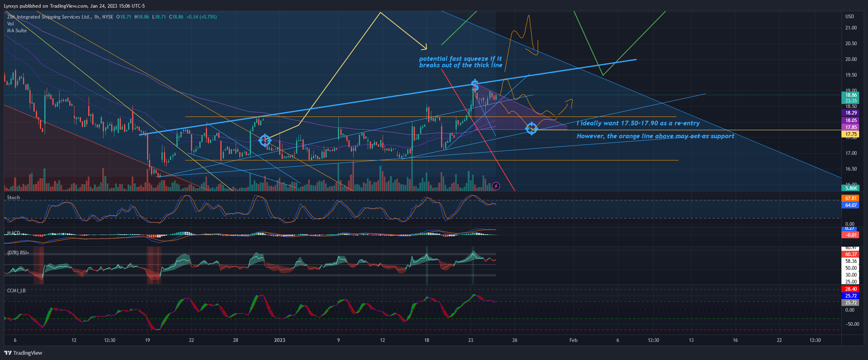Select the 'However, the orange line' annotation

click(x=655, y=136)
